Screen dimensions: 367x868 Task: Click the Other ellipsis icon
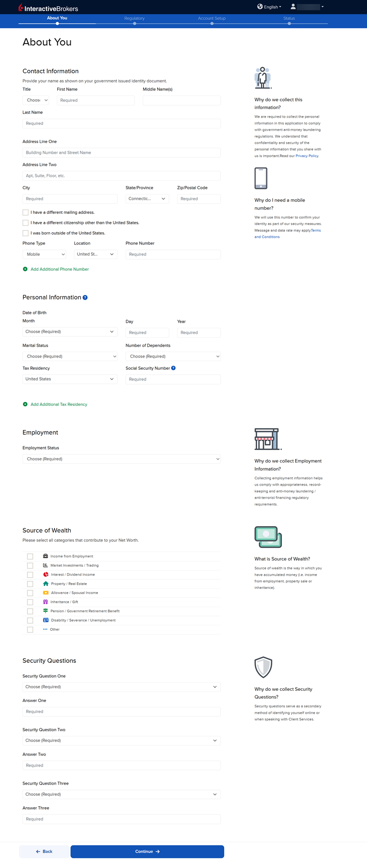[45, 629]
